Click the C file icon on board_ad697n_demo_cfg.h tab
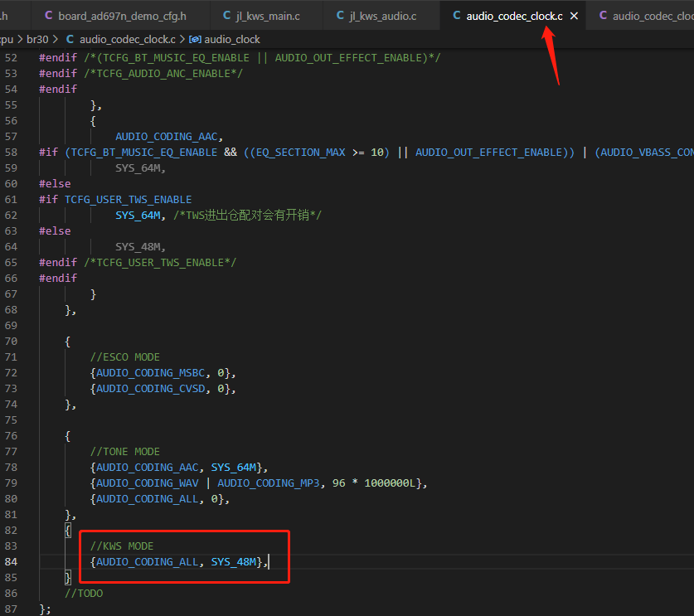The width and height of the screenshot is (694, 616). pos(49,16)
